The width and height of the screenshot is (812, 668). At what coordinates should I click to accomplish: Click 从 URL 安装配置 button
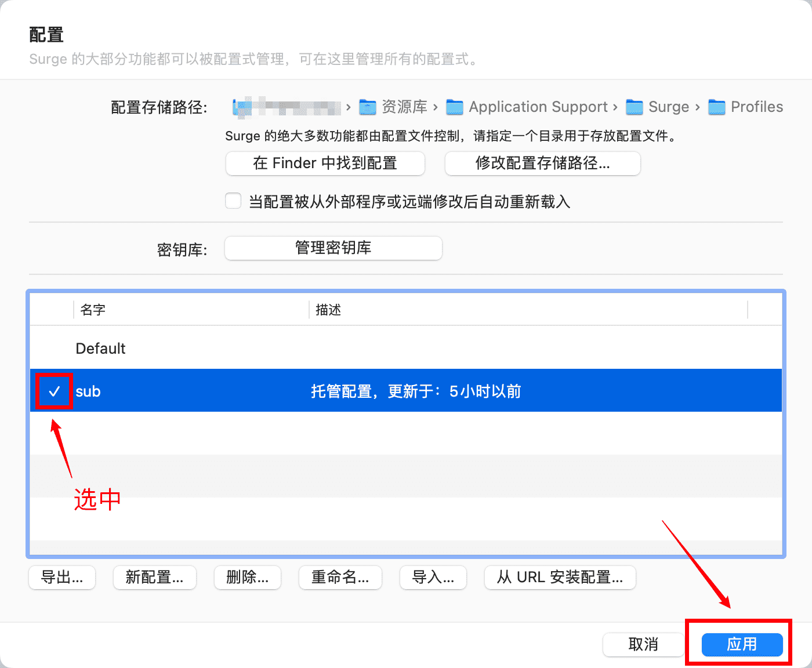pyautogui.click(x=560, y=578)
